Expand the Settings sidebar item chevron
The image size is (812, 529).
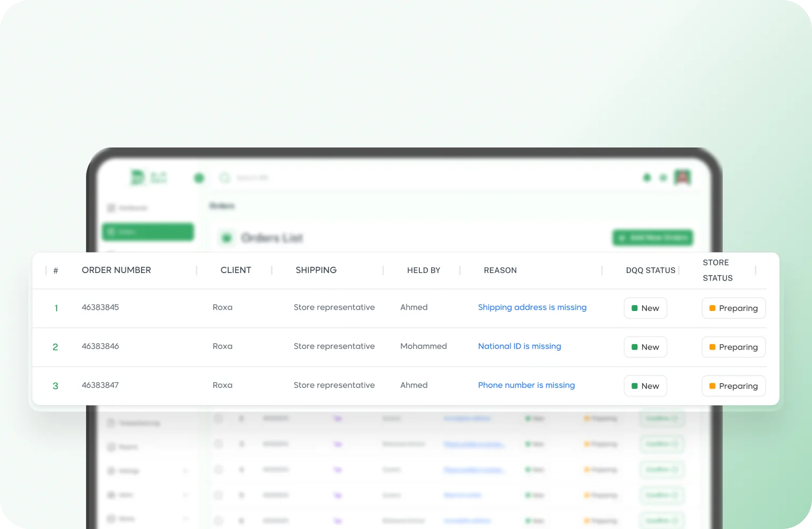[x=185, y=471]
